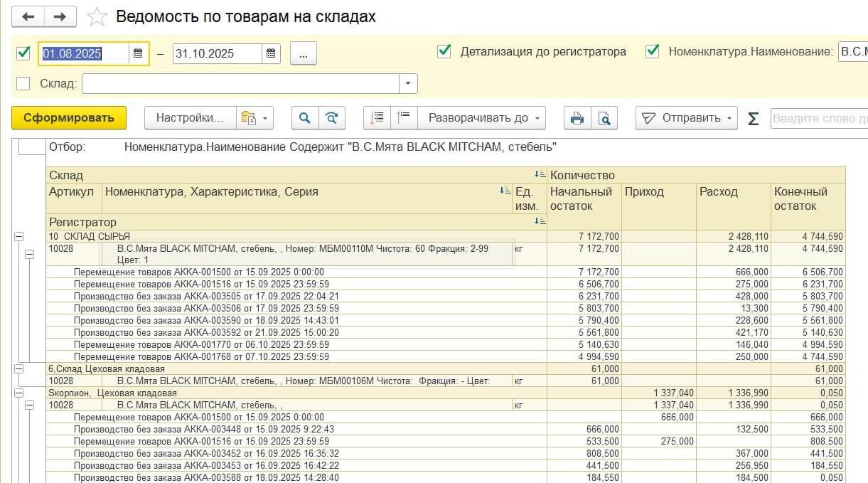
Task: Open the Отправить menu
Action: pos(686,118)
